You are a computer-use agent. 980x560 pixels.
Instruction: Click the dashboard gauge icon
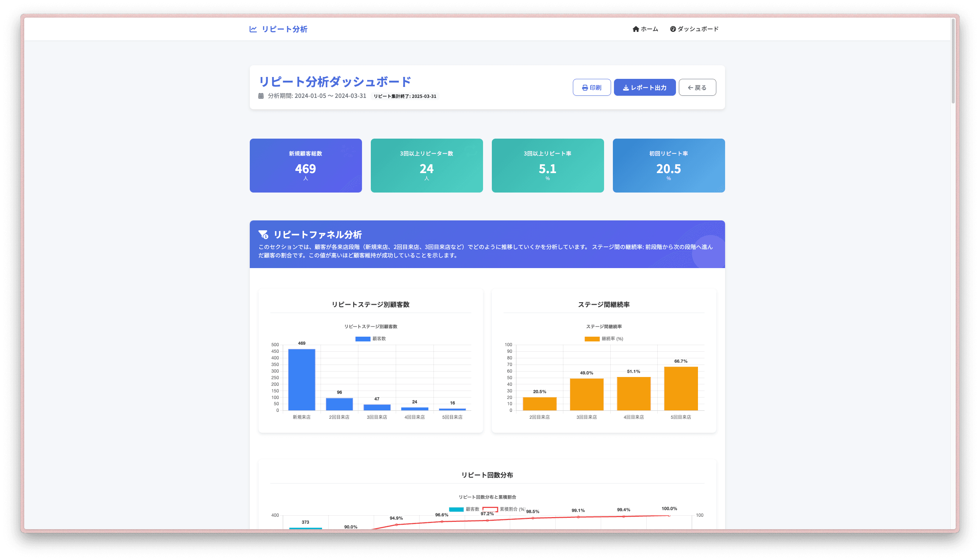[673, 29]
